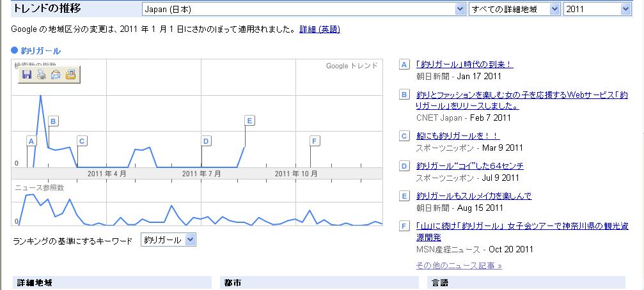This screenshot has height=290, width=644.
Task: Click その他のニュース記事 » link
Action: coord(459,266)
